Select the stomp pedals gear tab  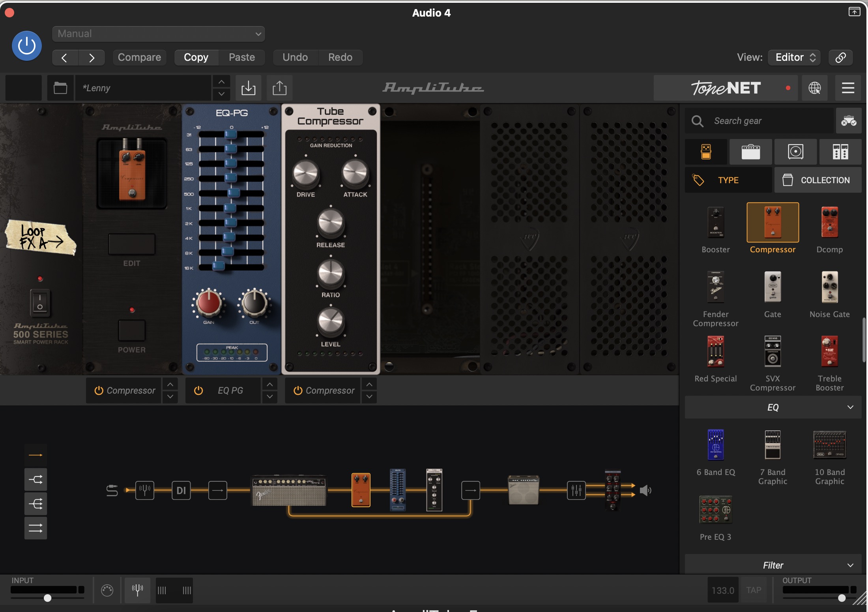click(706, 152)
